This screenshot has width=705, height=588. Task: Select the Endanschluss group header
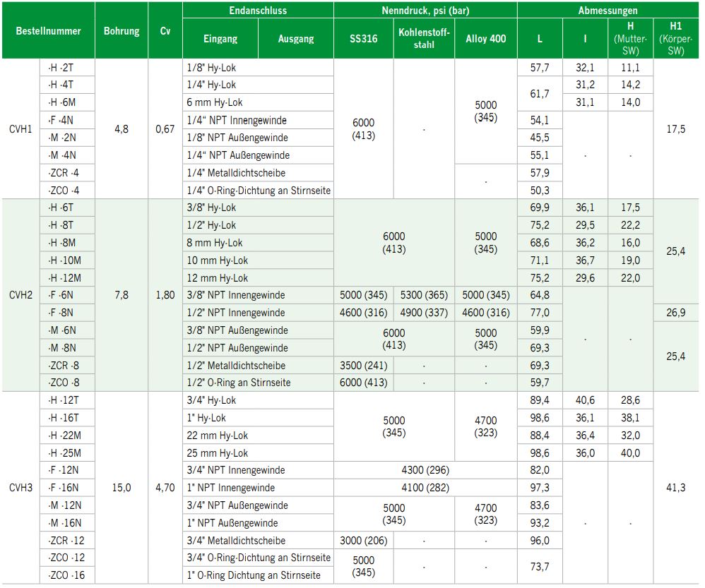[x=258, y=11]
